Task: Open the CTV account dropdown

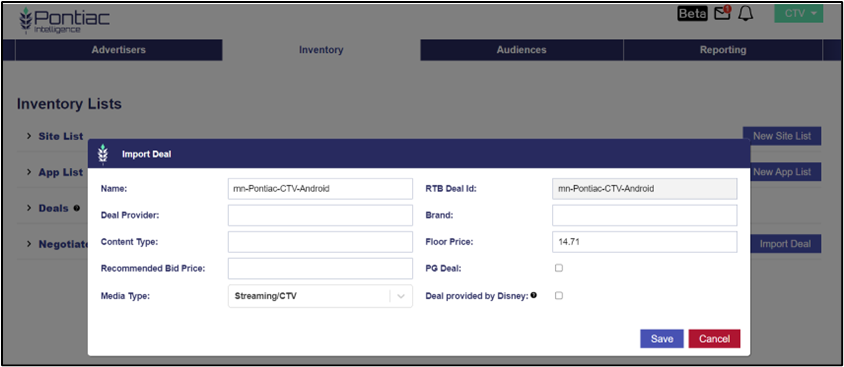Action: 799,13
